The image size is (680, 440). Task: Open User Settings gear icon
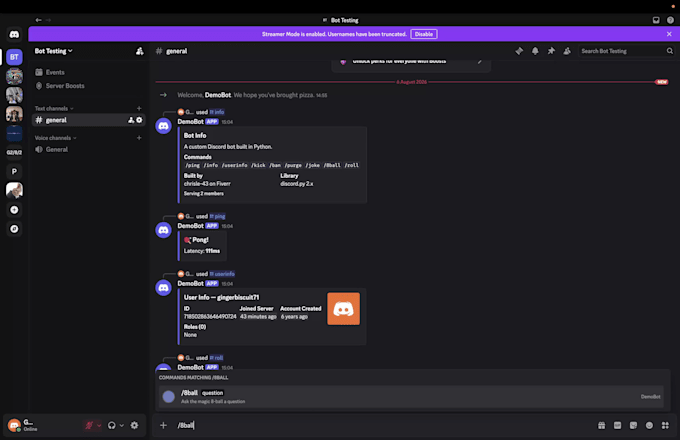135,425
